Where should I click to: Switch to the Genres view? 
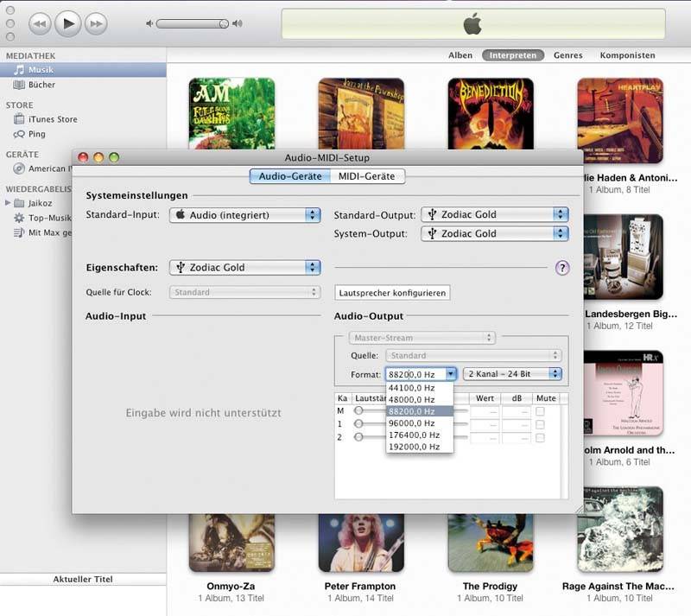point(568,55)
